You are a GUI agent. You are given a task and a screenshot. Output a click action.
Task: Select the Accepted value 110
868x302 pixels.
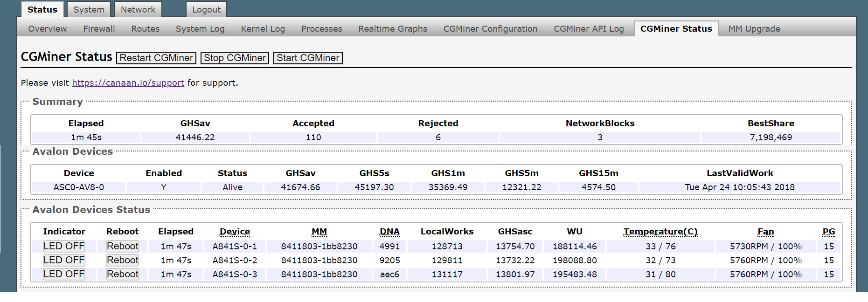pyautogui.click(x=313, y=137)
